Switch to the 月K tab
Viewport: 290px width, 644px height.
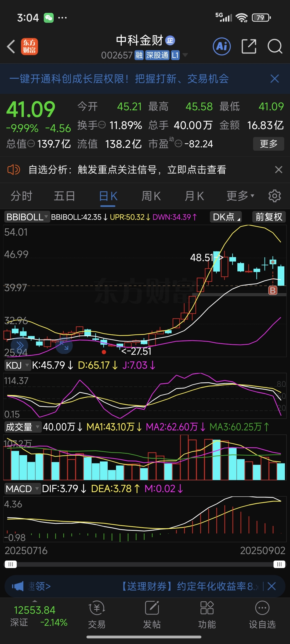[x=194, y=196]
